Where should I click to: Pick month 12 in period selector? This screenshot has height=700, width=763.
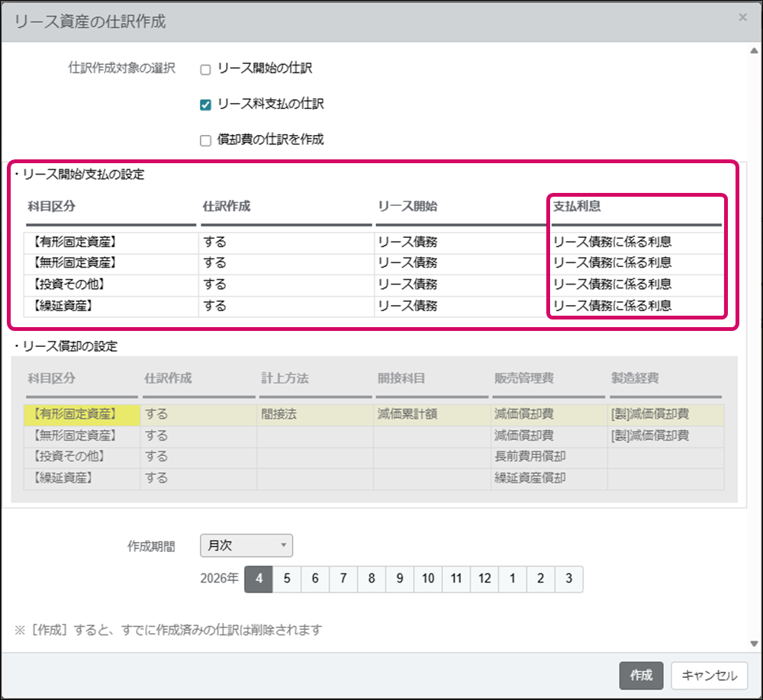(484, 579)
